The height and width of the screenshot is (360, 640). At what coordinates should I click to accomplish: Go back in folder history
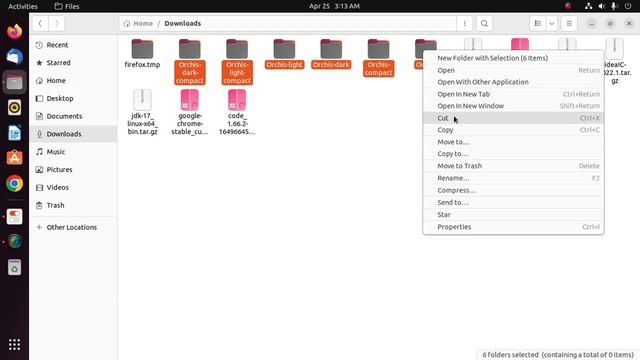(x=40, y=23)
